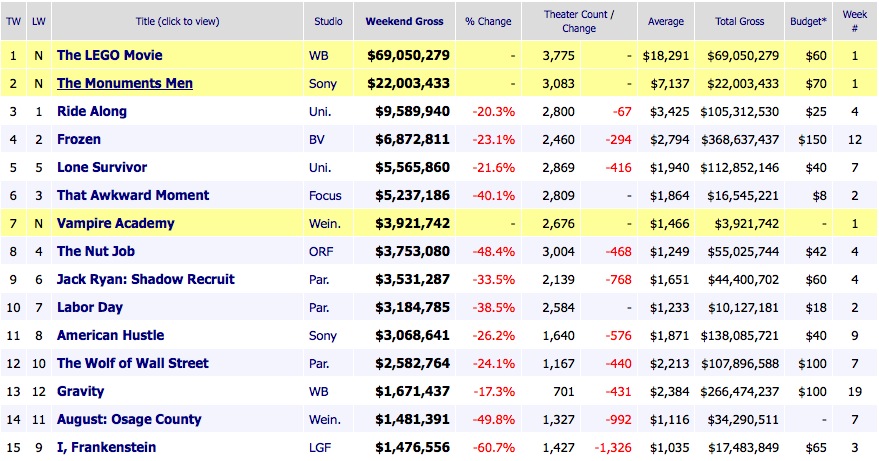
Task: Sort by % Change column header
Action: (x=488, y=21)
